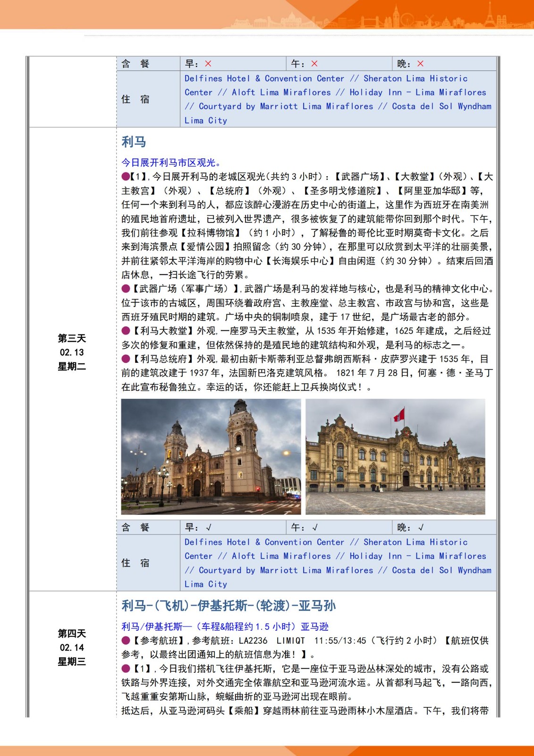The height and width of the screenshot is (756, 534).
Task: Click the flight time "11:55/13:45"
Action: pos(340,641)
